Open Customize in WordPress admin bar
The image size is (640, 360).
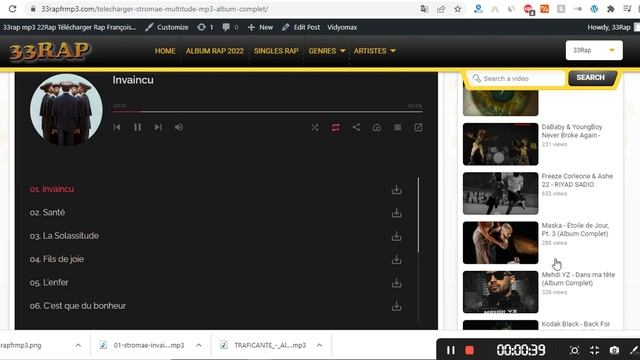click(x=167, y=27)
